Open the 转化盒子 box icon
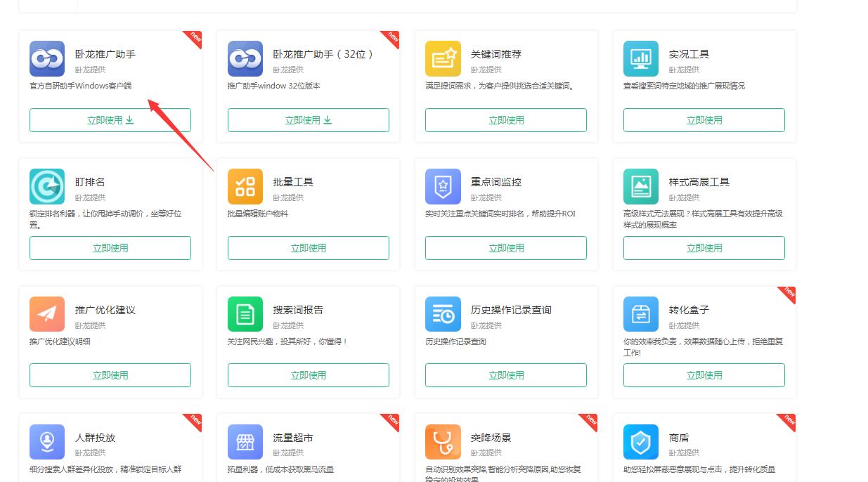Image resolution: width=868 pixels, height=482 pixels. pos(641,314)
